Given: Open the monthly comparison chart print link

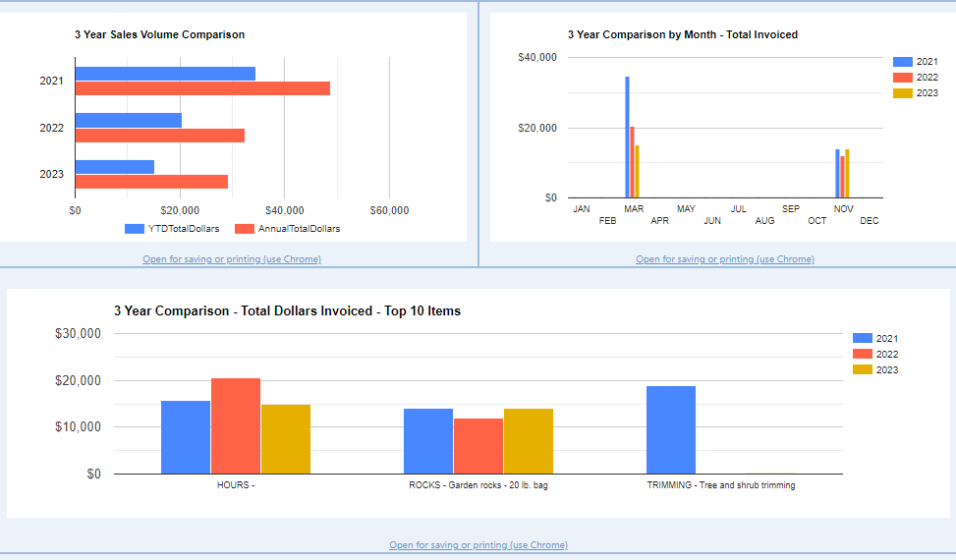Looking at the screenshot, I should coord(724,259).
